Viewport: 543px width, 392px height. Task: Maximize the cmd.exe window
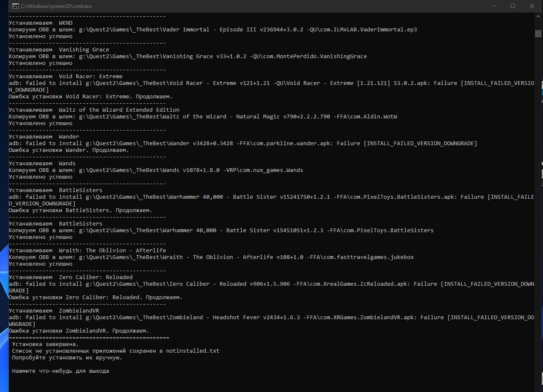513,6
